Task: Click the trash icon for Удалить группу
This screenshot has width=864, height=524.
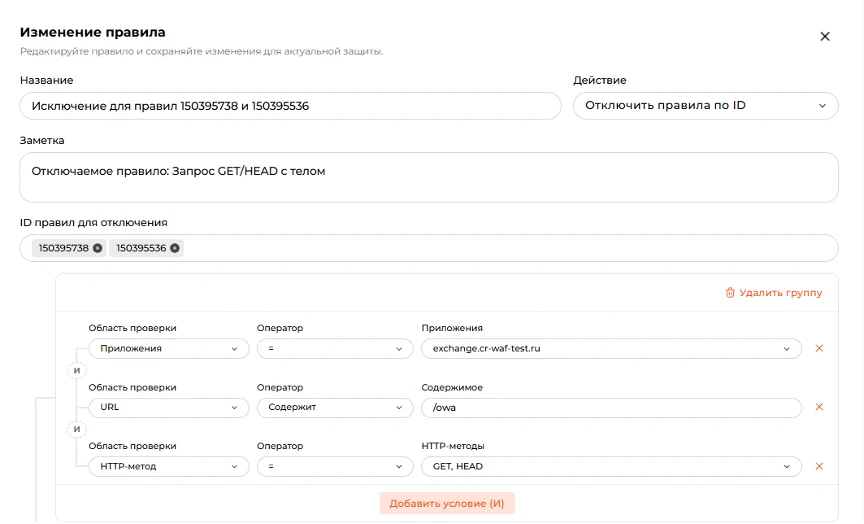Action: (730, 293)
